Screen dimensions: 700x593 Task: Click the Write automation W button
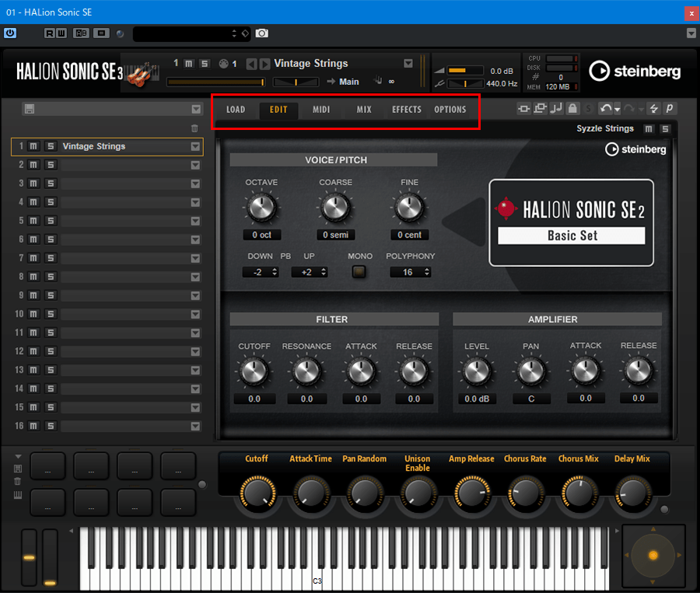pyautogui.click(x=61, y=33)
